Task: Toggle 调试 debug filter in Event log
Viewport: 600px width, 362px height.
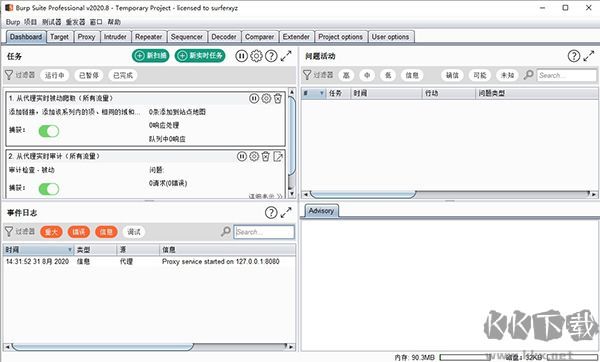Action: 134,232
